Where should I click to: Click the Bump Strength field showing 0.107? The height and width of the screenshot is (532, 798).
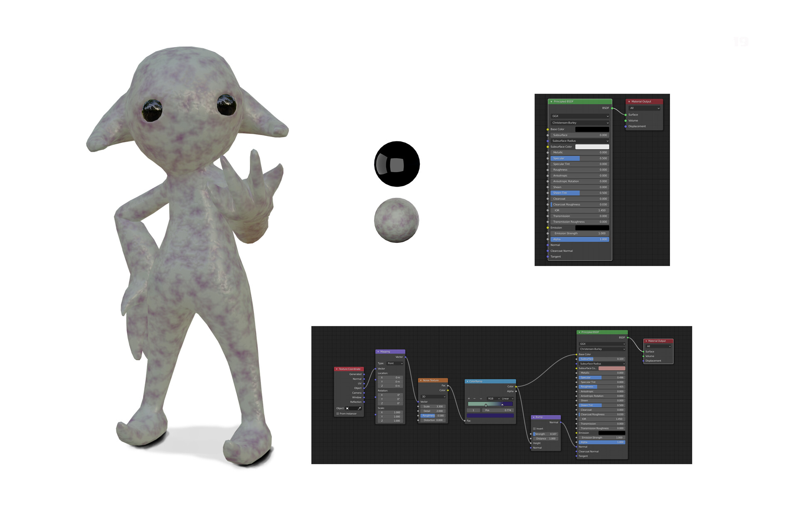[x=546, y=434]
